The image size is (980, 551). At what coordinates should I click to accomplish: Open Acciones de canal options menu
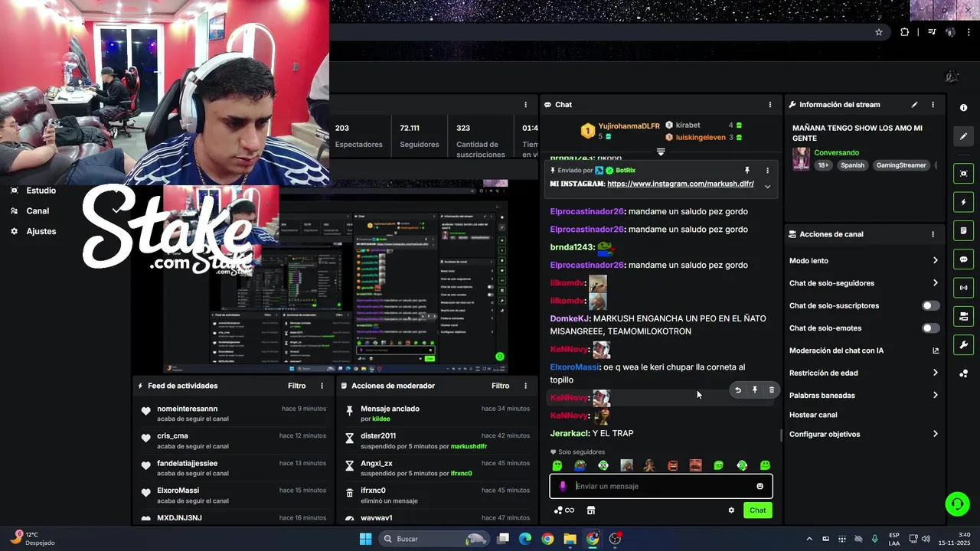pyautogui.click(x=933, y=234)
